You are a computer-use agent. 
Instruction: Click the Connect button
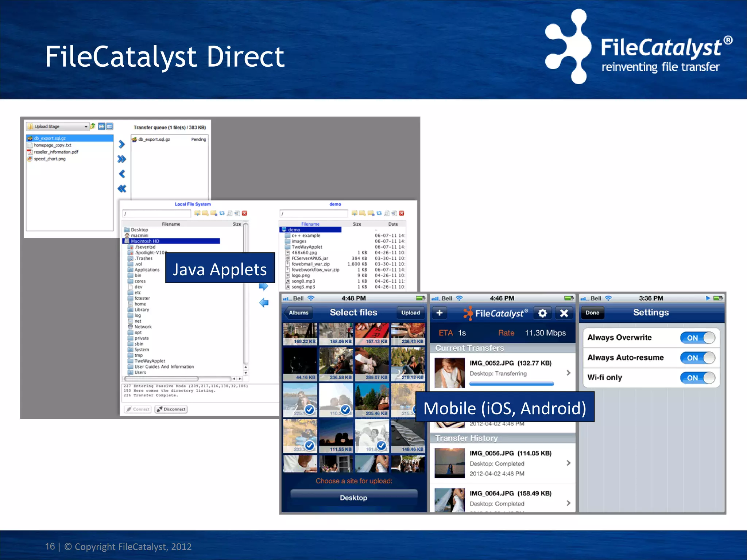[138, 409]
